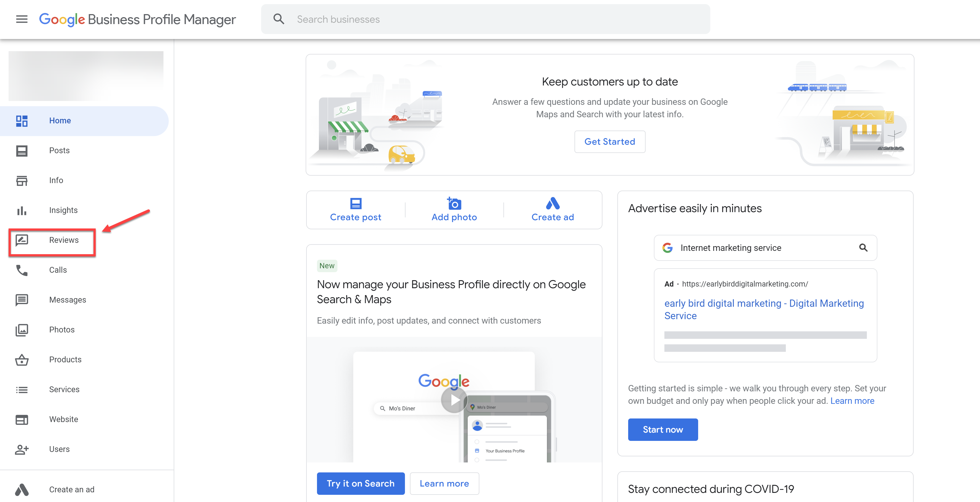This screenshot has width=980, height=502.
Task: Click the Messages sidebar icon
Action: pos(22,299)
